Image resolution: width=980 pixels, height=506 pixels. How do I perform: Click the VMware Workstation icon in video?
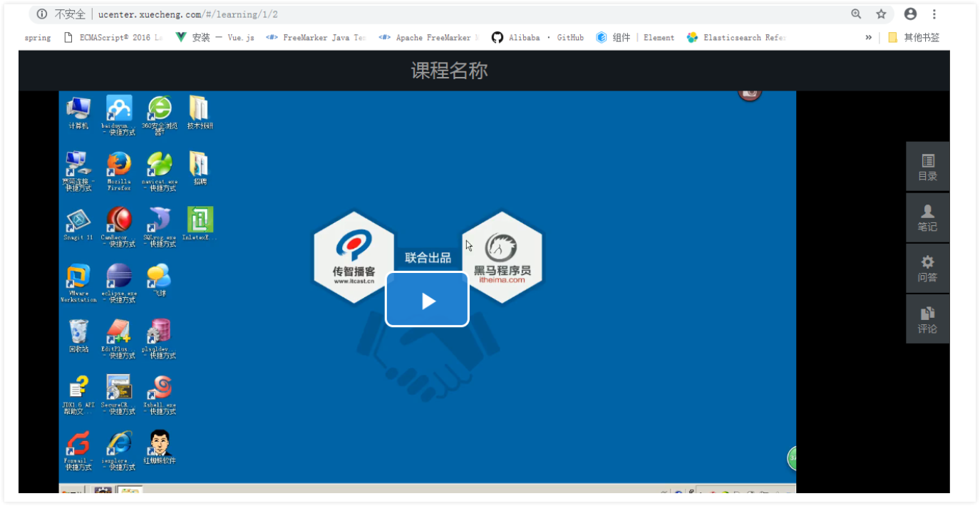click(x=78, y=283)
